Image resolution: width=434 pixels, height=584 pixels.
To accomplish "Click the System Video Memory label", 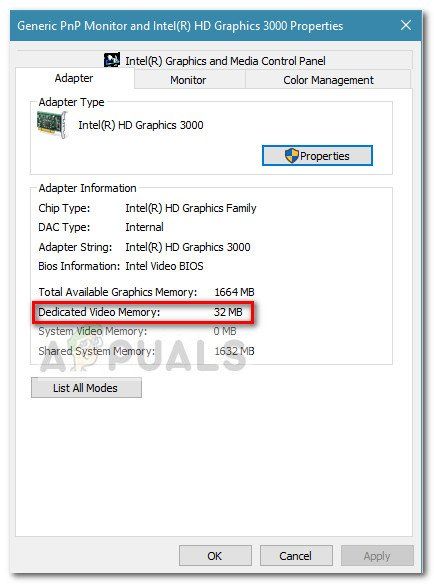I will coord(93,331).
